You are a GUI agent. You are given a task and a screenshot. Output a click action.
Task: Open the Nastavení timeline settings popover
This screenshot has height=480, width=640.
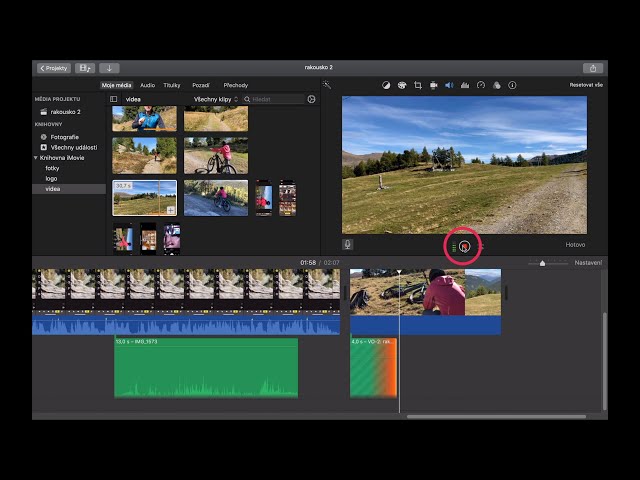click(588, 263)
